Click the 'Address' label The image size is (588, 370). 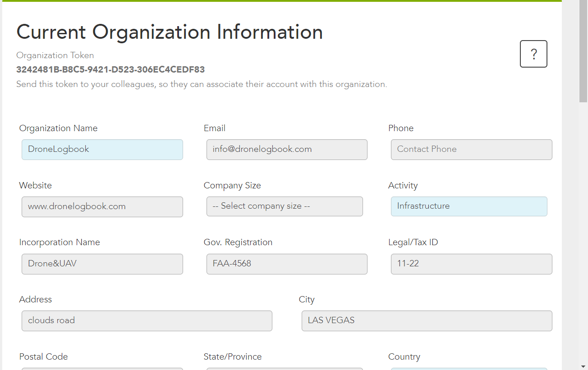36,300
